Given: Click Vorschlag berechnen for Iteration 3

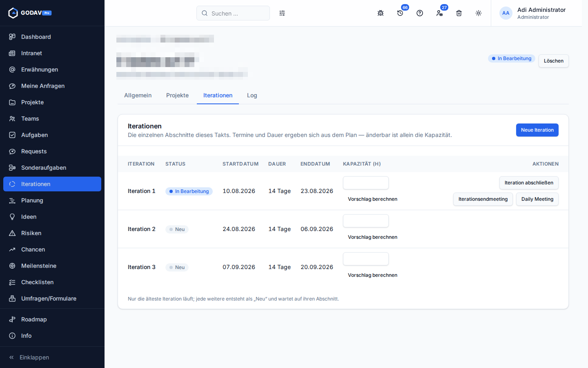Looking at the screenshot, I should (x=372, y=275).
